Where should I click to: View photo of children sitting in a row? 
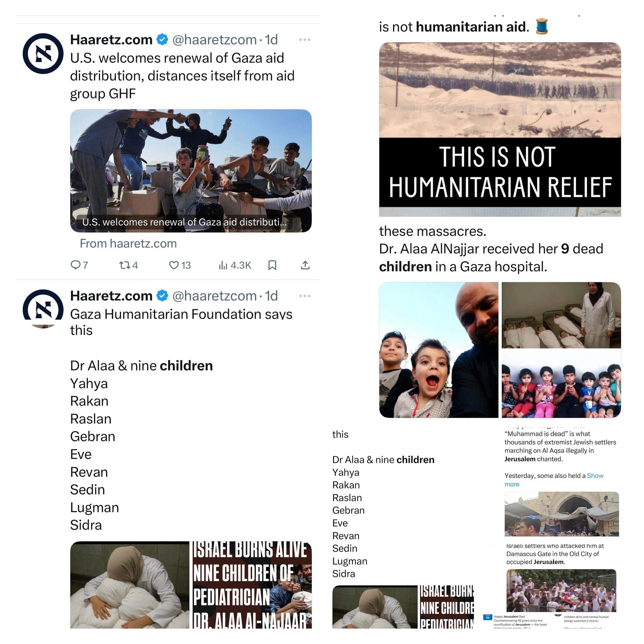[561, 384]
